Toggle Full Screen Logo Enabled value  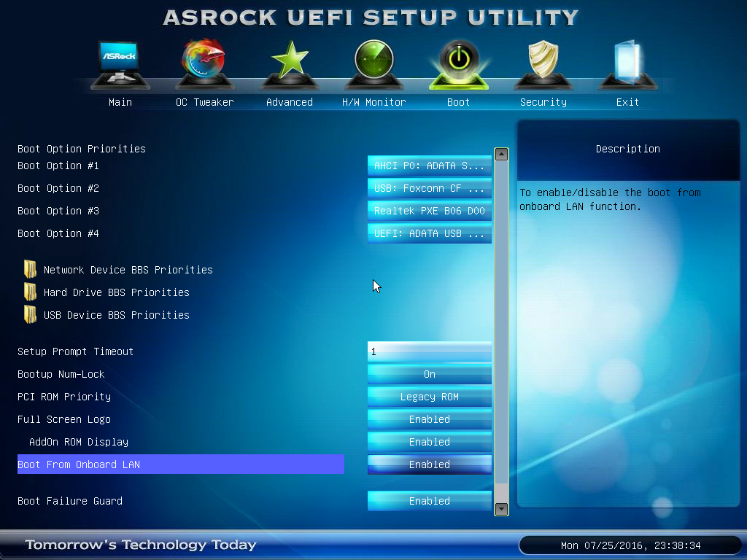(x=429, y=419)
